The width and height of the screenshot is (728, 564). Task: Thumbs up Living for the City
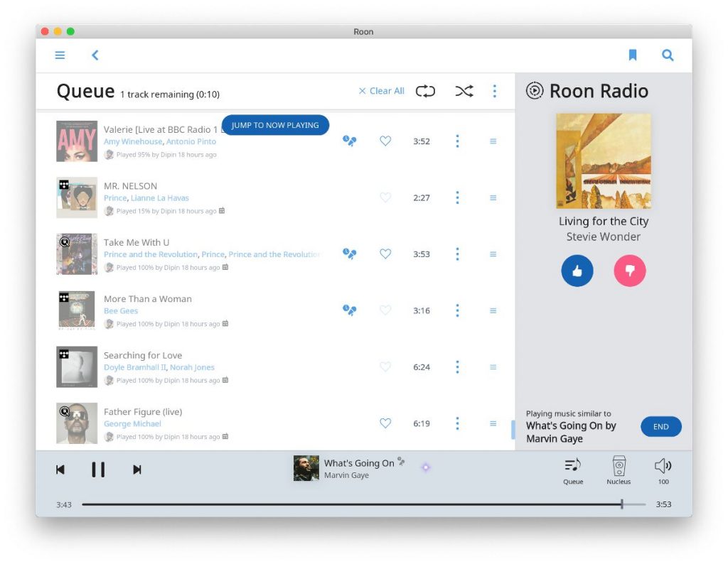[x=577, y=271]
